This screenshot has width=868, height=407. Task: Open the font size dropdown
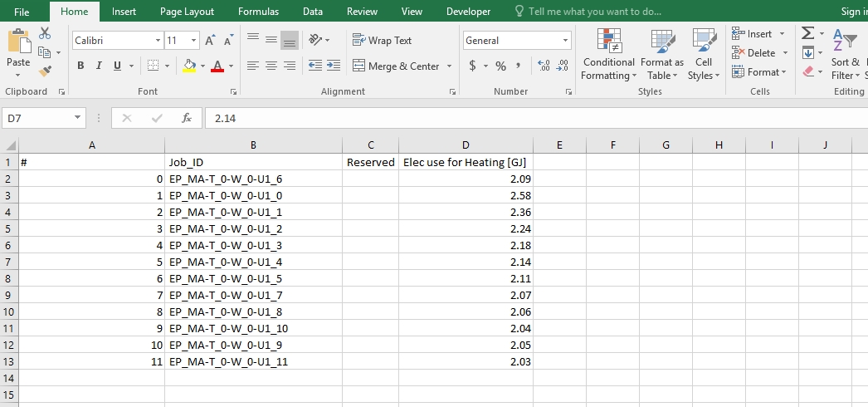[193, 41]
